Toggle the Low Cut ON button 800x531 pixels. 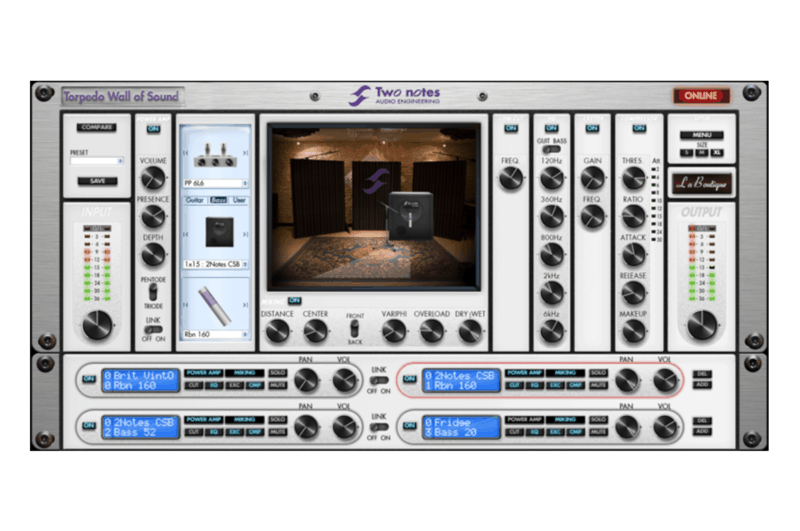511,128
